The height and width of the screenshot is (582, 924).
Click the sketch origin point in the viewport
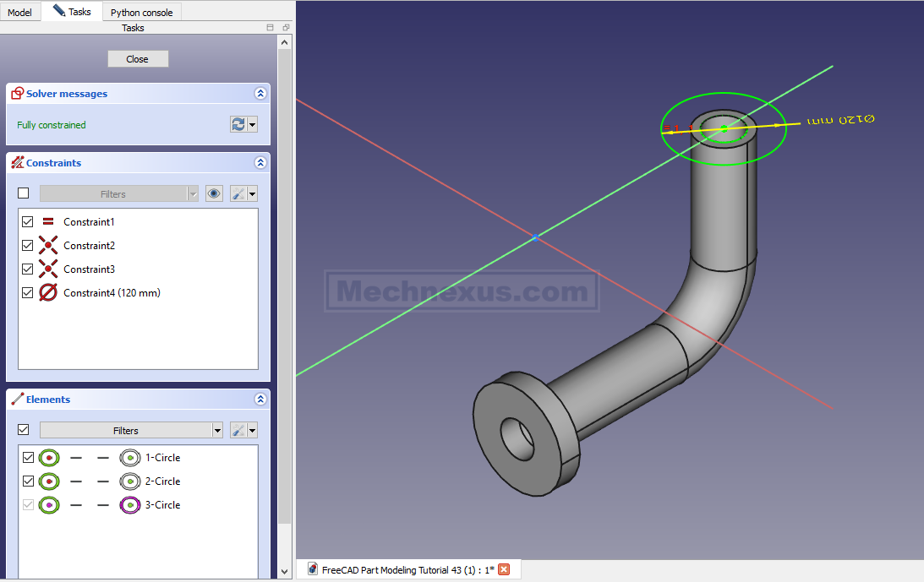[x=535, y=237]
